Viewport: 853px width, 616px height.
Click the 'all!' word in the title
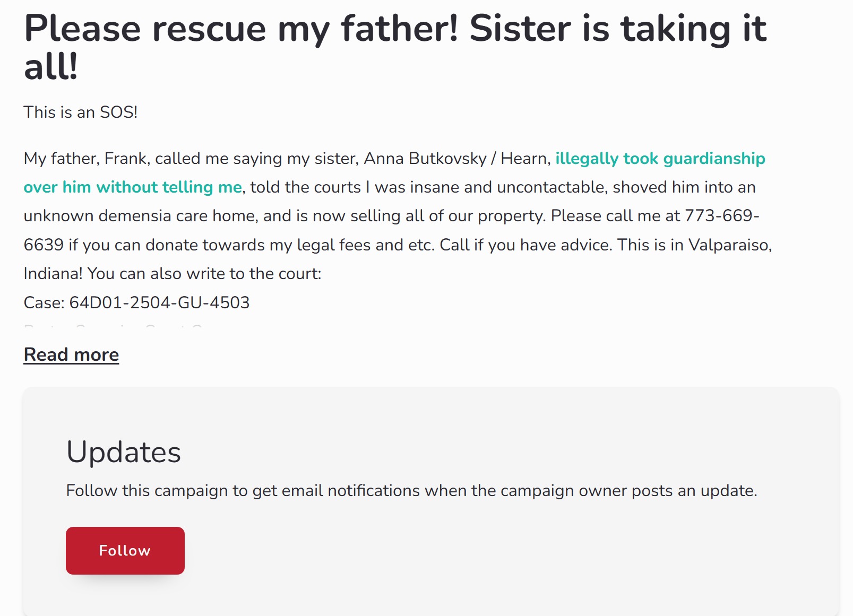tap(51, 67)
